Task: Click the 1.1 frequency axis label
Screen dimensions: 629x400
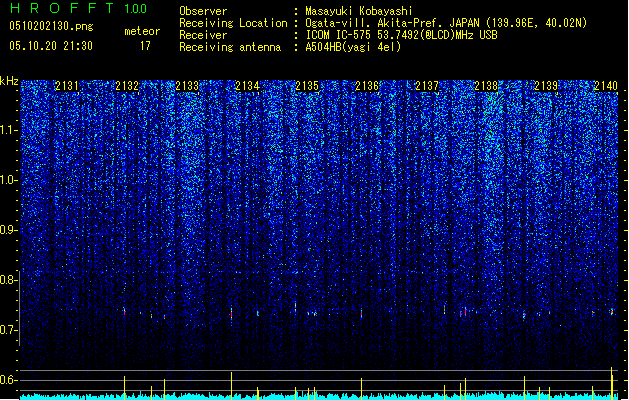Action: tap(9, 130)
